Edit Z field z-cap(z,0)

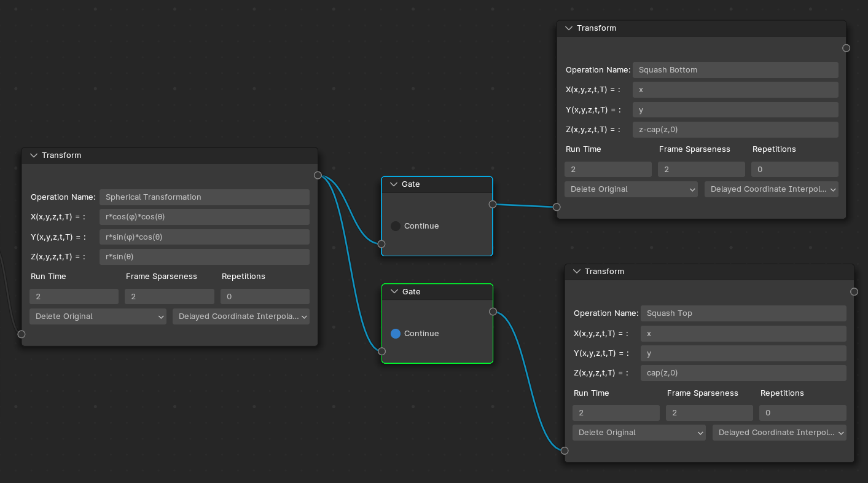click(735, 130)
